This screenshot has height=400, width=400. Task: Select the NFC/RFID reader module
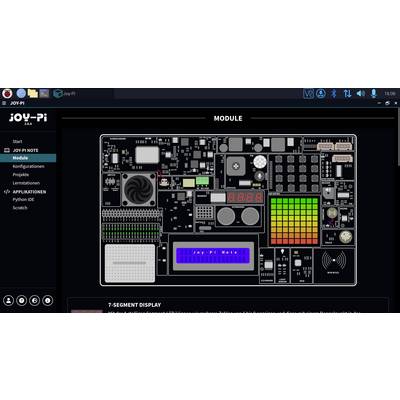334,265
